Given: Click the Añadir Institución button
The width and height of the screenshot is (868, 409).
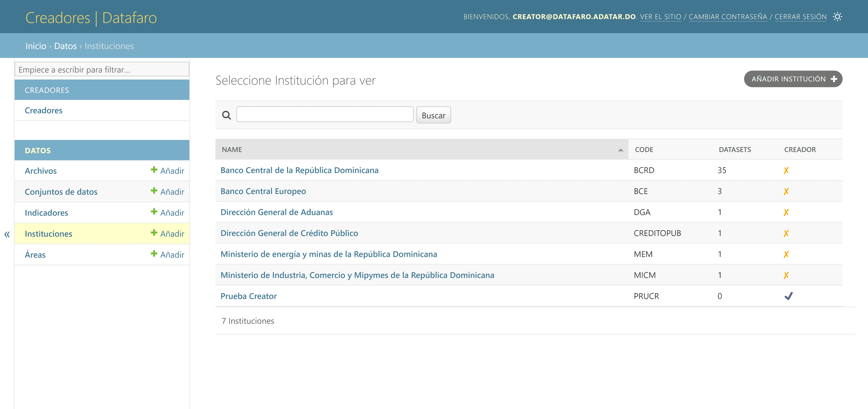Looking at the screenshot, I should click(793, 79).
